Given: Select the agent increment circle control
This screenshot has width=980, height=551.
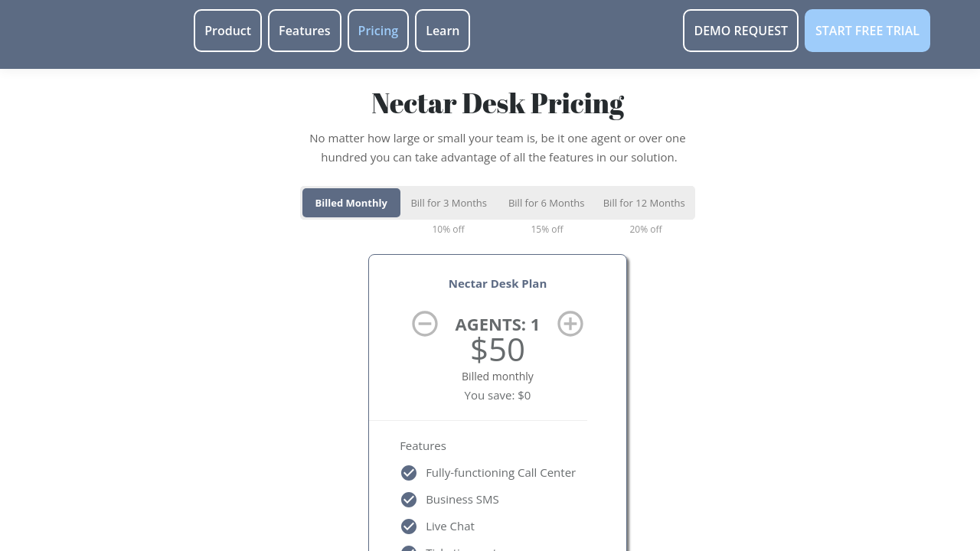Looking at the screenshot, I should 570,324.
